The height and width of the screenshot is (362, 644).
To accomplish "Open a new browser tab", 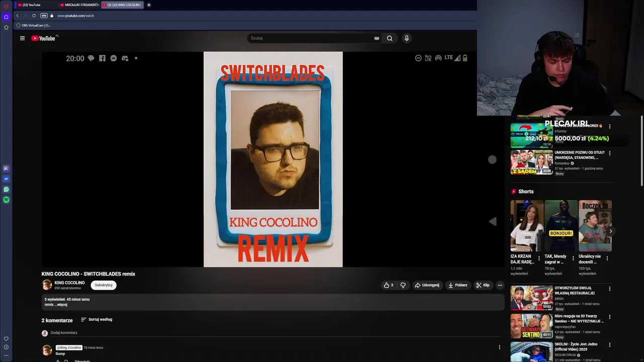I will pos(148,5).
